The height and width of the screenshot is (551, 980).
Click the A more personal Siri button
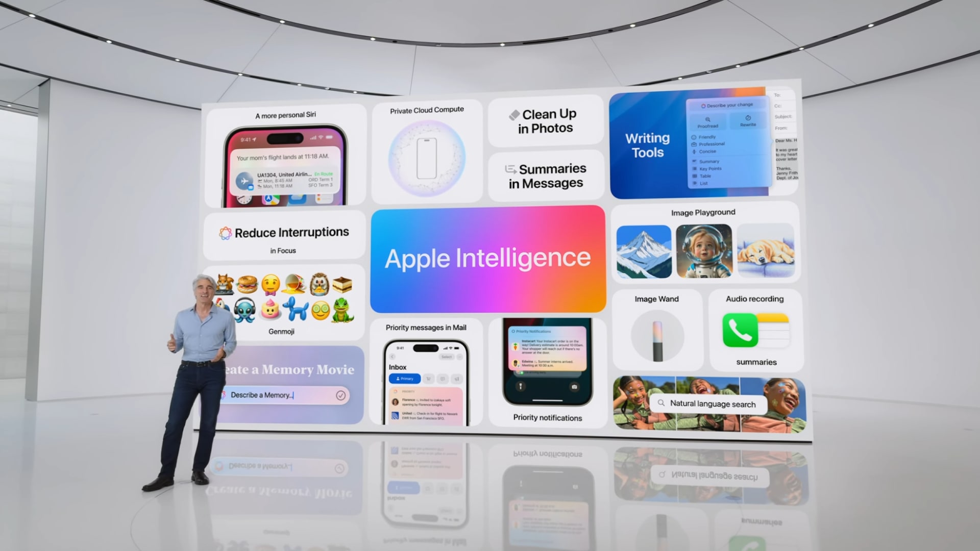tap(285, 114)
